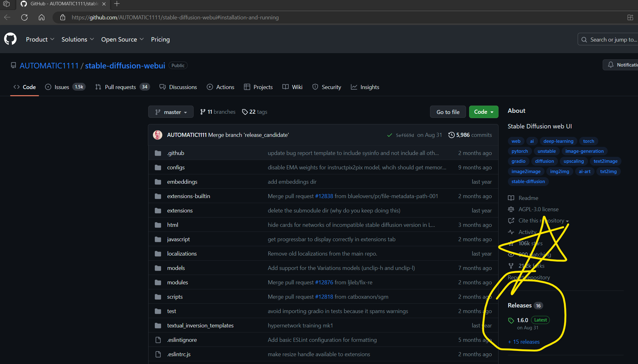The width and height of the screenshot is (638, 364).
Task: Click the green checkmark commit status
Action: pos(389,135)
